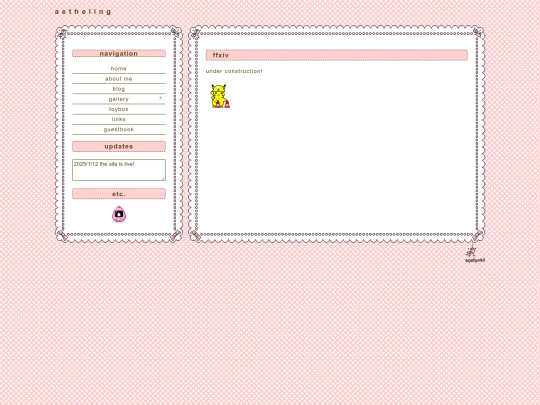Click the ffxiv page heading

[x=337, y=55]
